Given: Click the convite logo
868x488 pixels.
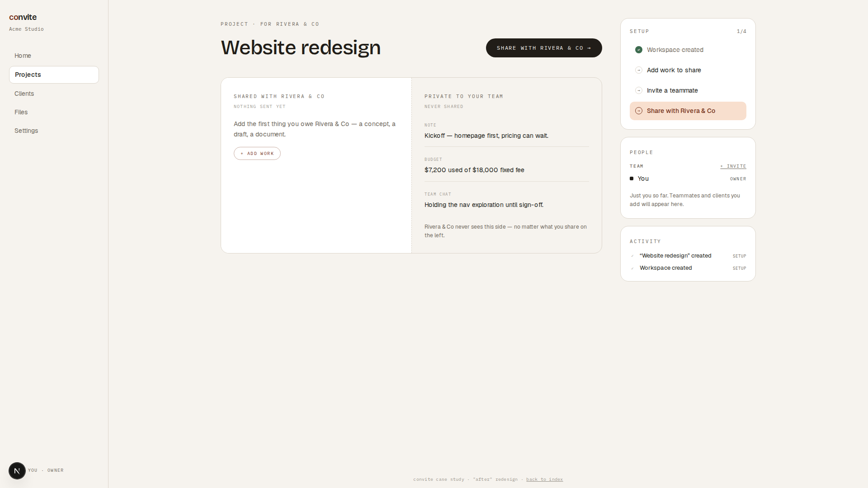Looking at the screenshot, I should pyautogui.click(x=23, y=17).
